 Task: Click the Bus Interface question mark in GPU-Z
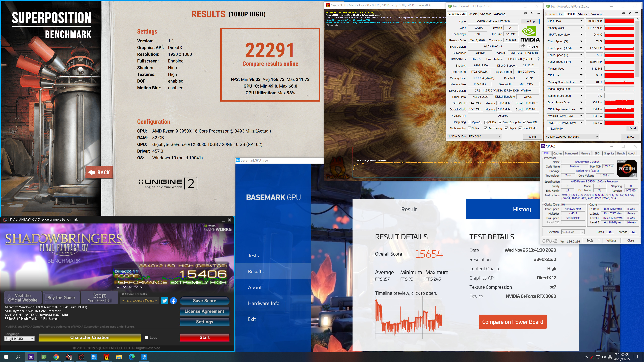point(539,59)
